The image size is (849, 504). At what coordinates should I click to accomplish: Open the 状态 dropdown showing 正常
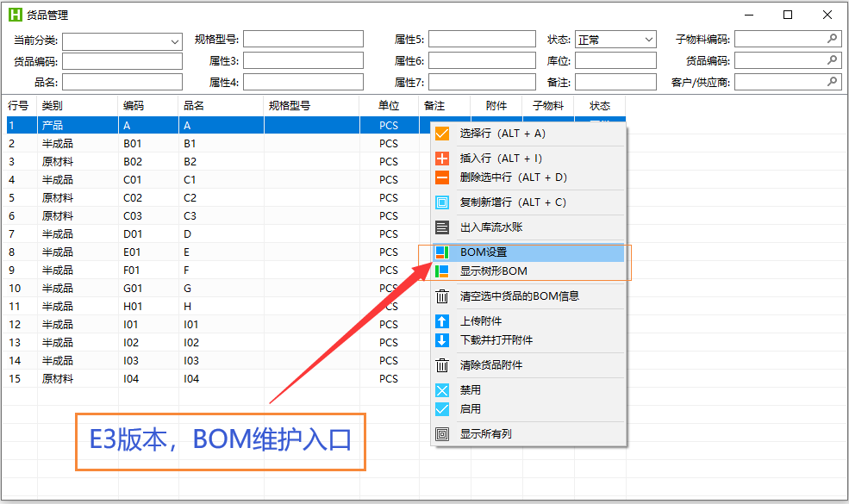[615, 40]
